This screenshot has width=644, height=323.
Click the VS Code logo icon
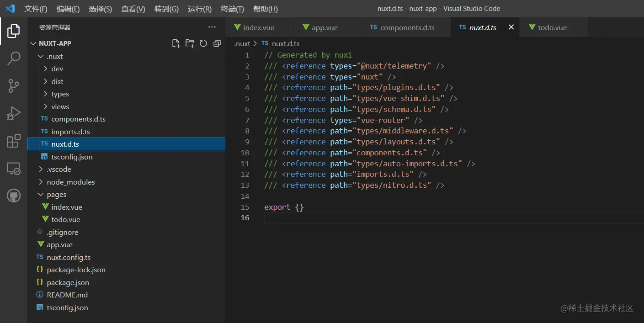pos(10,9)
